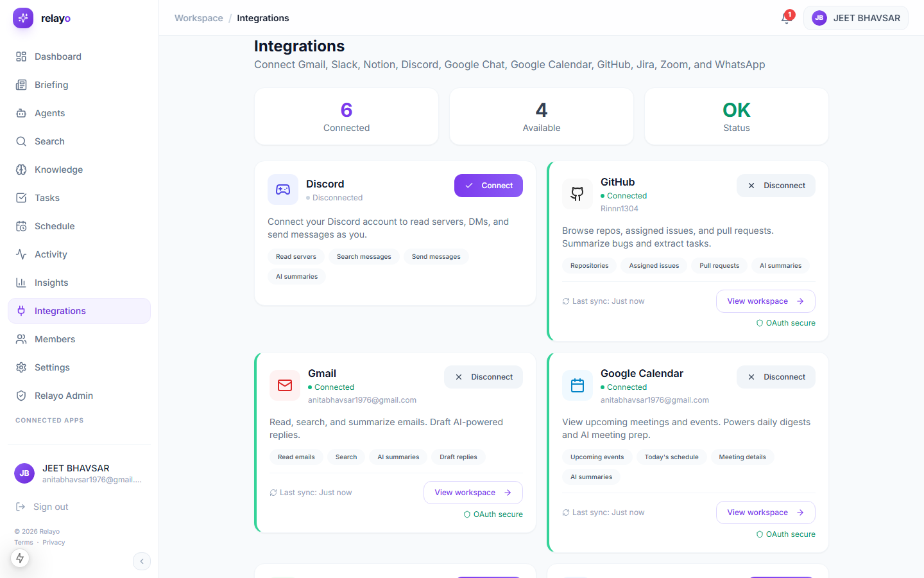Click GitHub Assigned issues tag
The height and width of the screenshot is (578, 924).
(x=654, y=266)
